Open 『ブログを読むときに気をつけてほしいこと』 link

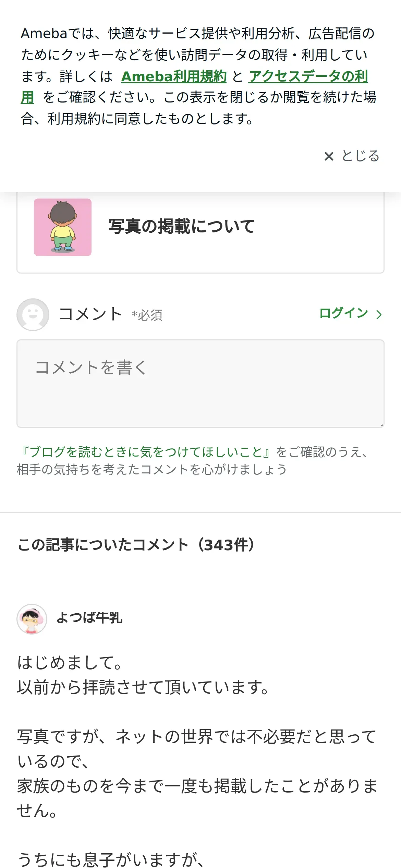click(x=146, y=452)
